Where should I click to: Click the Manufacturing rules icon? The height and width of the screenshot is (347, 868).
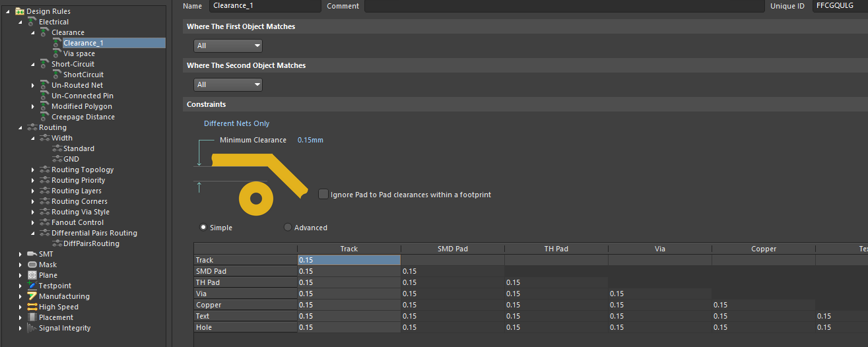32,296
